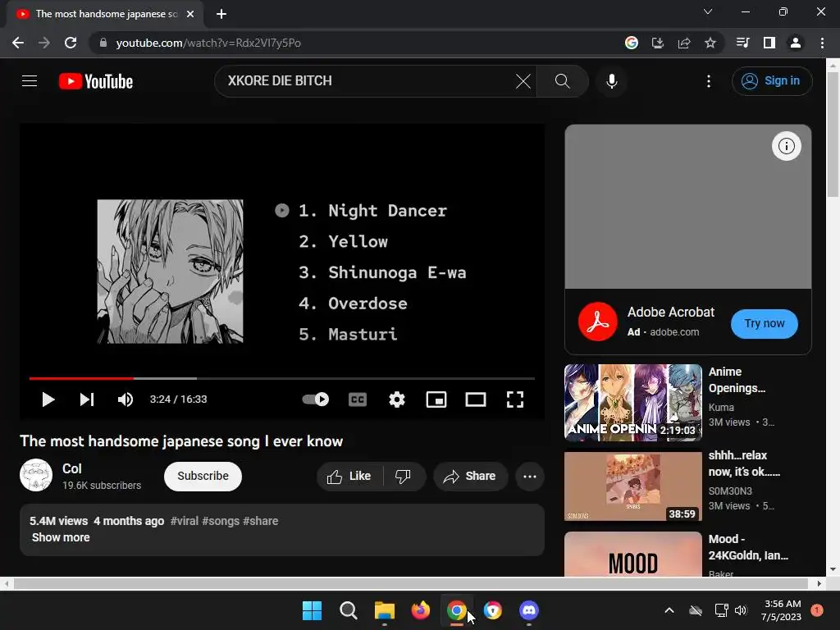Image resolution: width=840 pixels, height=630 pixels.
Task: Open YouTube settings three-dot menu
Action: coord(709,81)
